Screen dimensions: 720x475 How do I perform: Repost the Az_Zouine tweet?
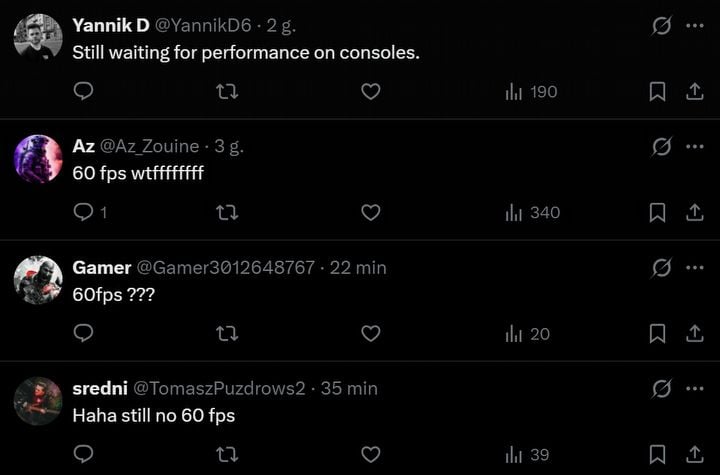227,212
